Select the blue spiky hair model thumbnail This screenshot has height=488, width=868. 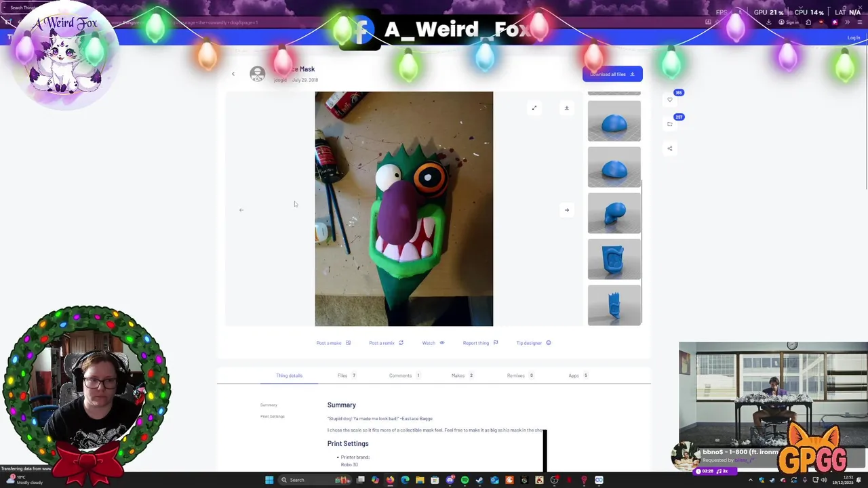614,306
